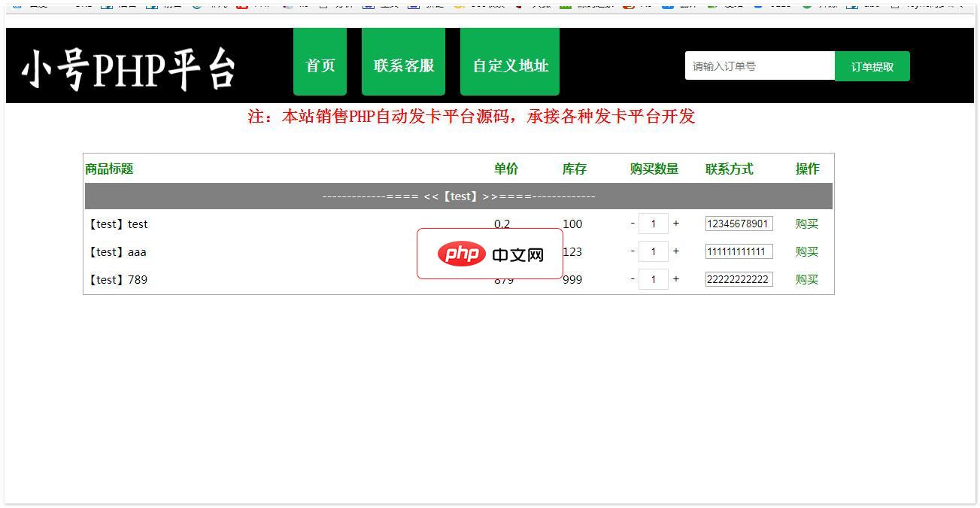This screenshot has width=980, height=508.
Task: Click the php中文网 watermark logo
Action: [490, 254]
